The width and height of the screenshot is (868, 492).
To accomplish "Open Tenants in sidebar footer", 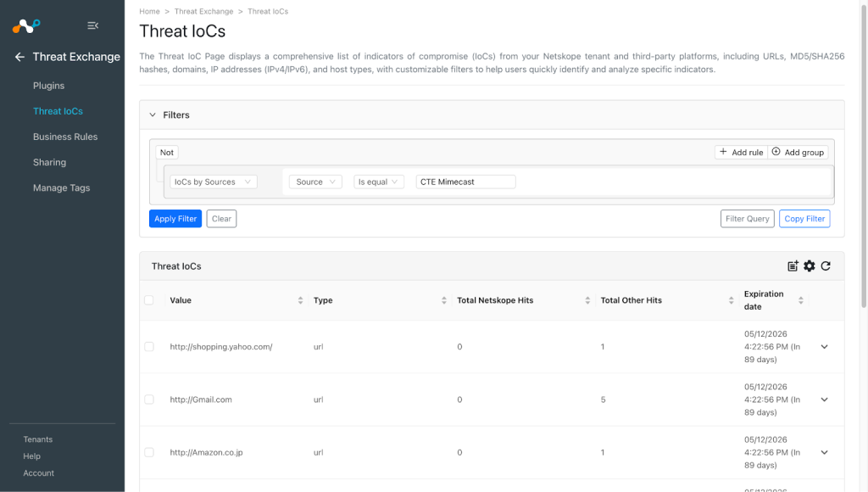I will 37,439.
